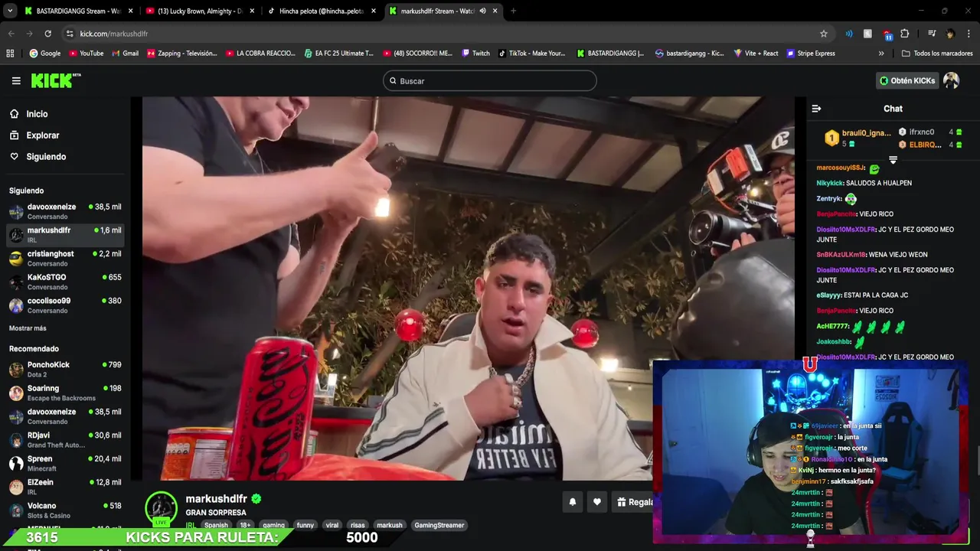Open the Google bookmark
Screen dimensions: 980x551
[45, 54]
